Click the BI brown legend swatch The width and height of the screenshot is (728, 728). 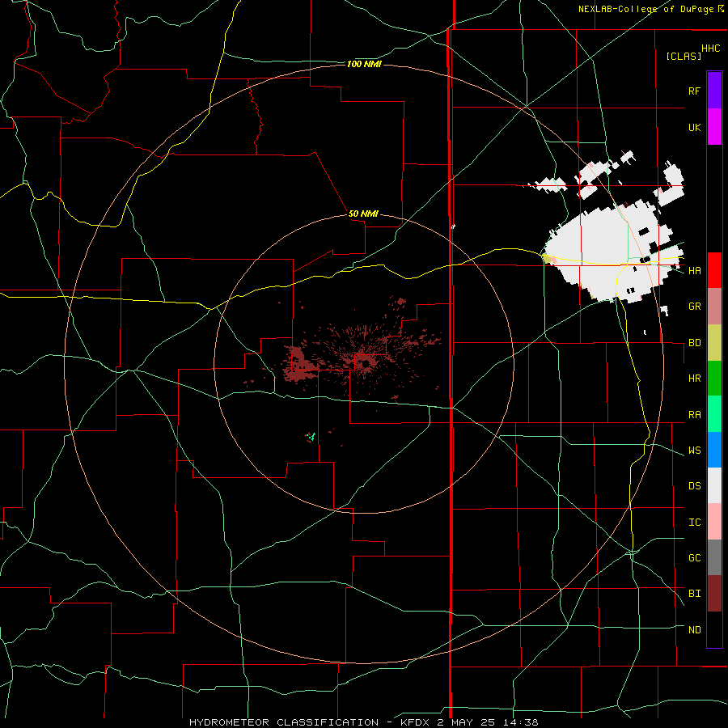tap(714, 594)
